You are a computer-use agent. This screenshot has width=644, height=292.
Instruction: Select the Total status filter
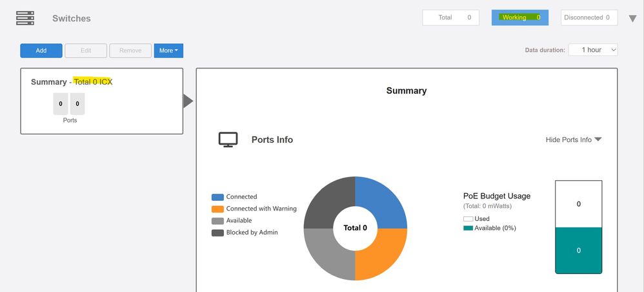(450, 17)
